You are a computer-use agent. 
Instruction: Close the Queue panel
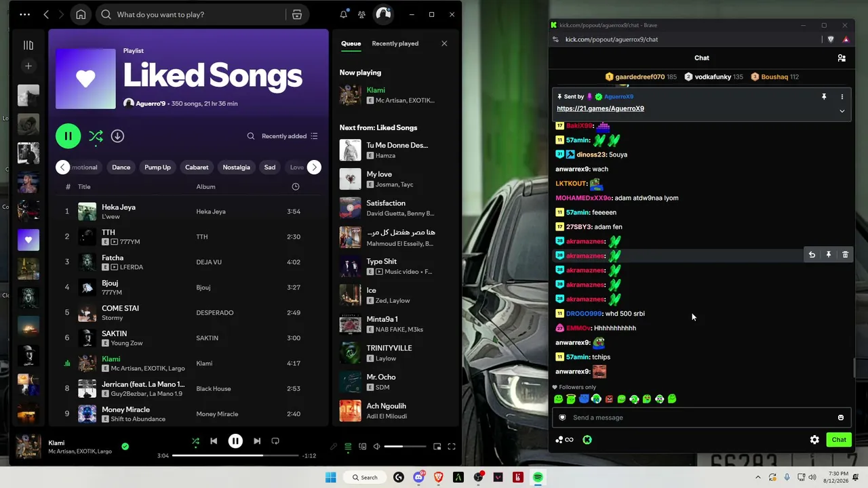tap(444, 43)
